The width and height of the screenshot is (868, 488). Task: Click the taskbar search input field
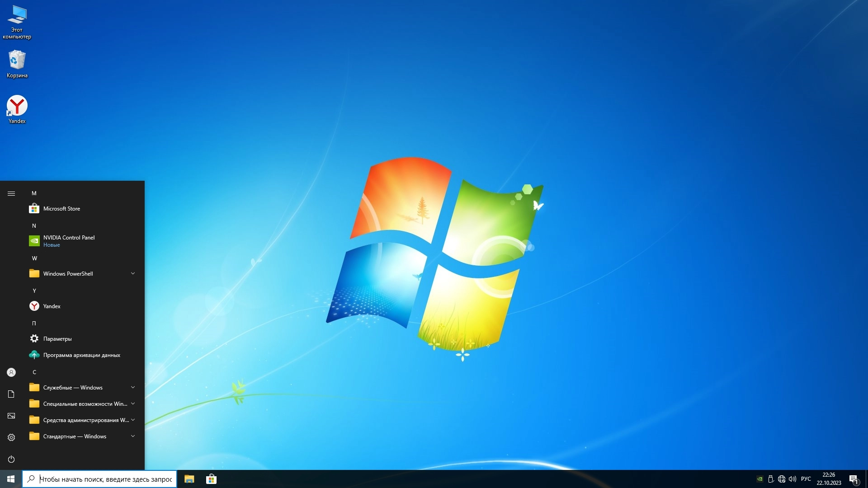point(105,479)
